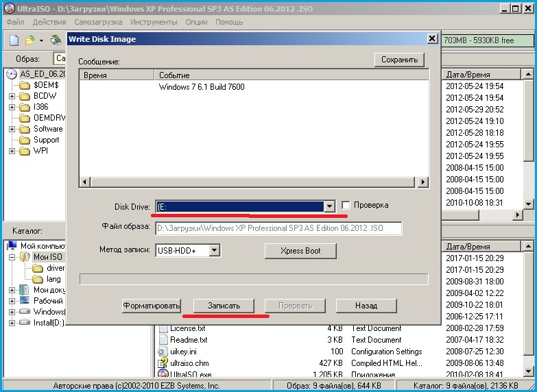Click the Назад button
Screen dimensions: 537x392
tap(366, 306)
